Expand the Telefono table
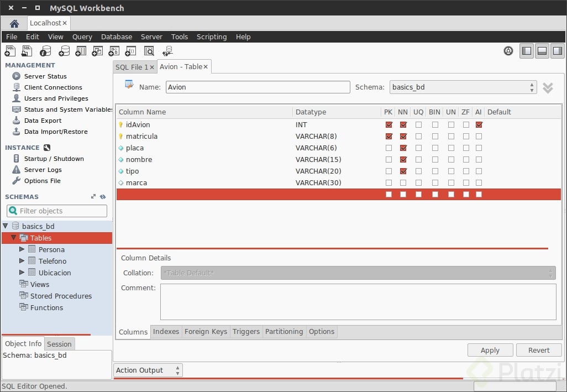The height and width of the screenshot is (392, 567). pos(22,261)
